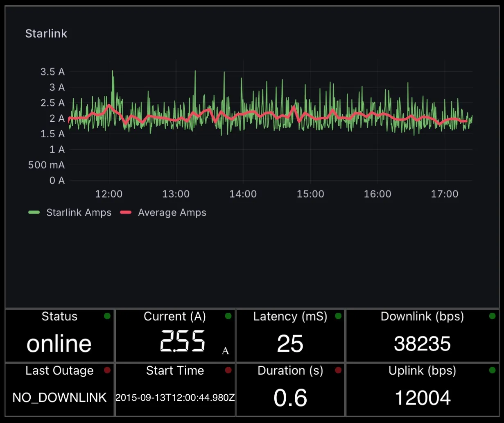Click the green dot in Uplink (bps) tile
Image resolution: width=504 pixels, height=423 pixels.
[492, 370]
